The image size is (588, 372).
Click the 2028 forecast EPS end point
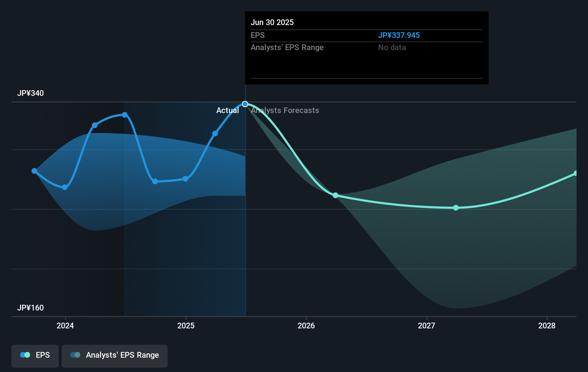576,173
